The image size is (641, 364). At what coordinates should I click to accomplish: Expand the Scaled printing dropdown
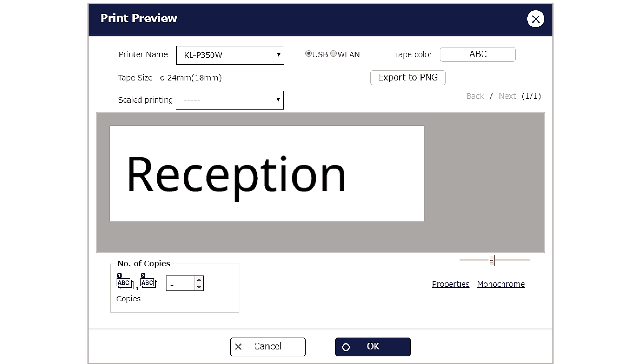click(x=229, y=100)
